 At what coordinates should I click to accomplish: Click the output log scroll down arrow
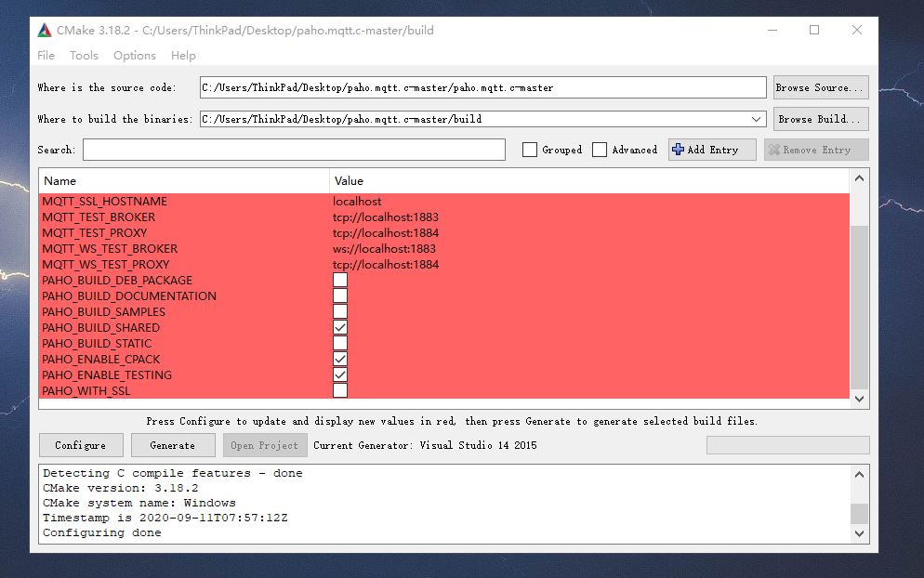[x=859, y=533]
